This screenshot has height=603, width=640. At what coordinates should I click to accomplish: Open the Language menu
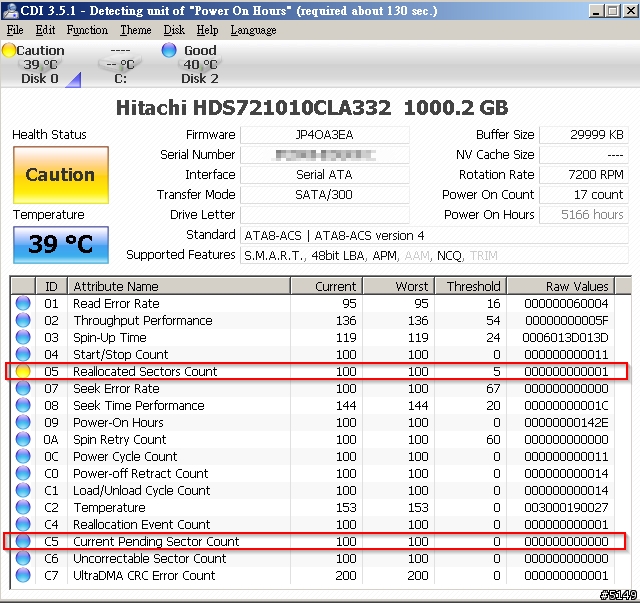[253, 30]
